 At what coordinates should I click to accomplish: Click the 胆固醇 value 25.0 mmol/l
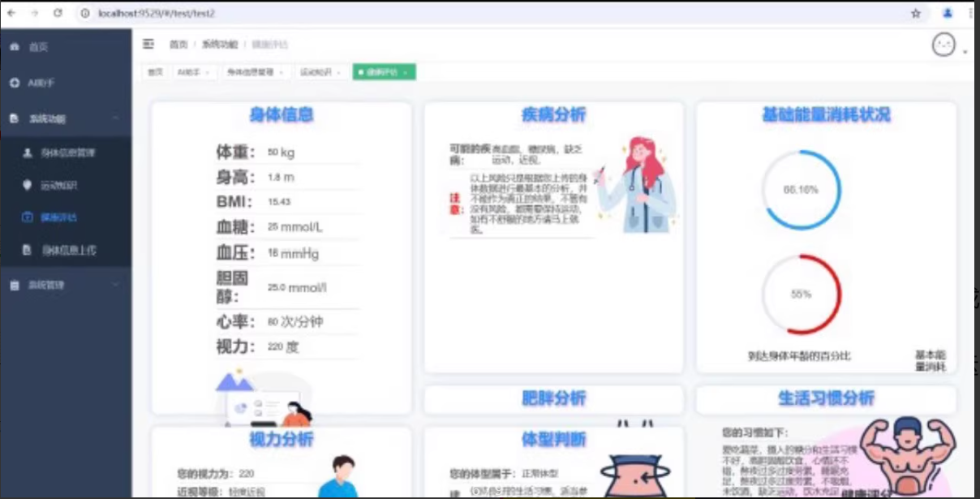(297, 287)
